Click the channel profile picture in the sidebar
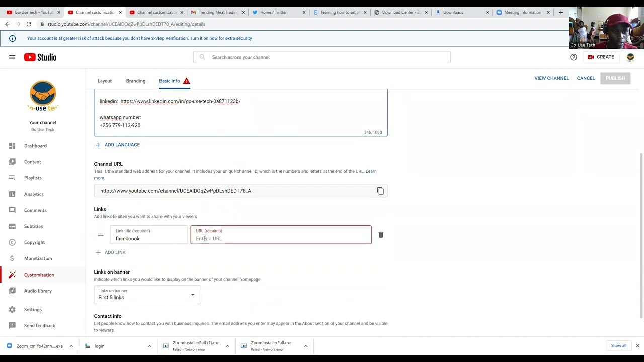Viewport: 644px width, 362px height. [x=43, y=96]
